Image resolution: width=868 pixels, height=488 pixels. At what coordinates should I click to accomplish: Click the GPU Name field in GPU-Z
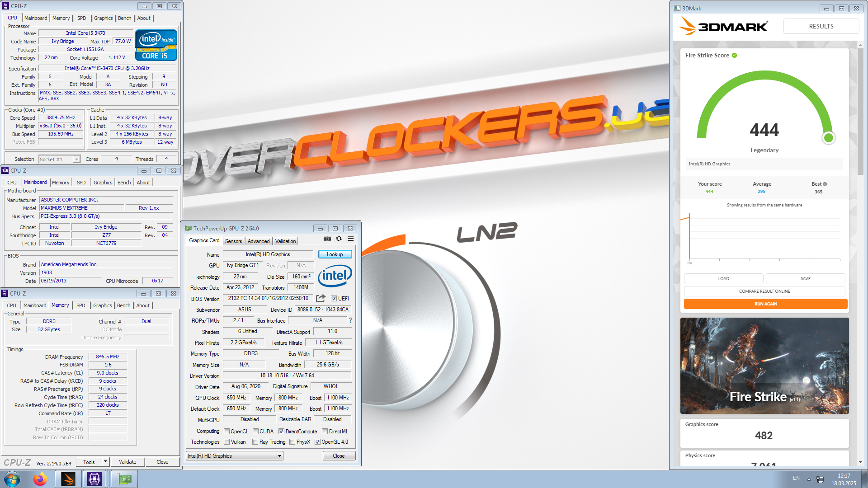click(268, 254)
